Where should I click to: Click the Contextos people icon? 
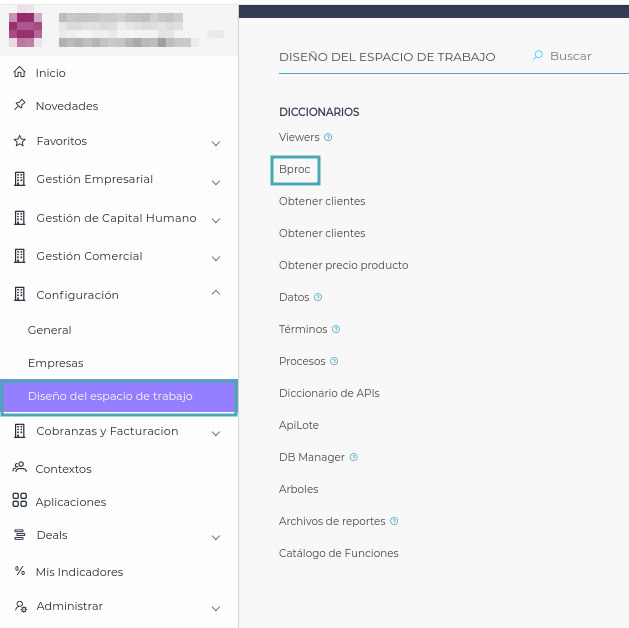[19, 468]
